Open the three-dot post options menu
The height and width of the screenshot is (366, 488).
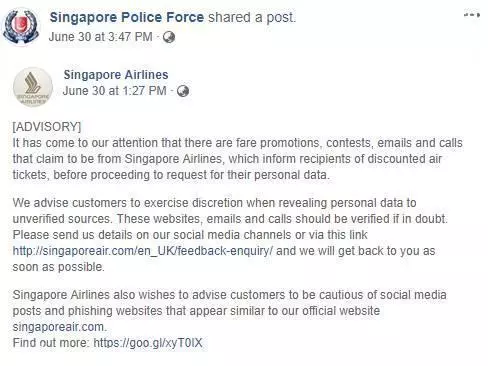coord(472,15)
